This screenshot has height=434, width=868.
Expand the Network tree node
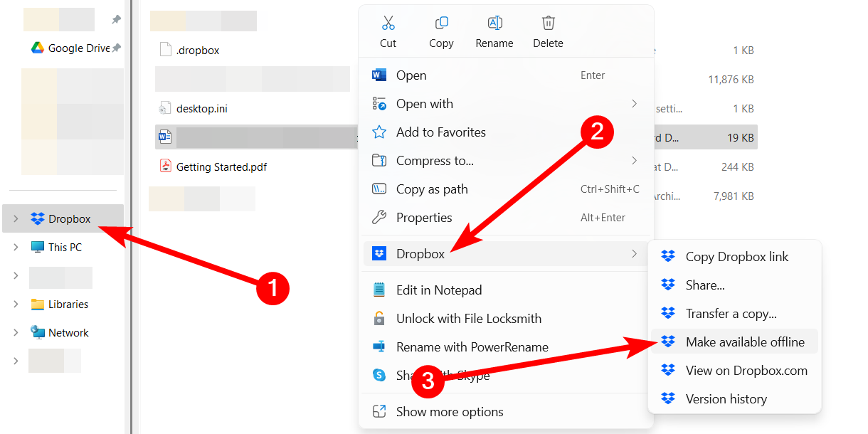[16, 332]
